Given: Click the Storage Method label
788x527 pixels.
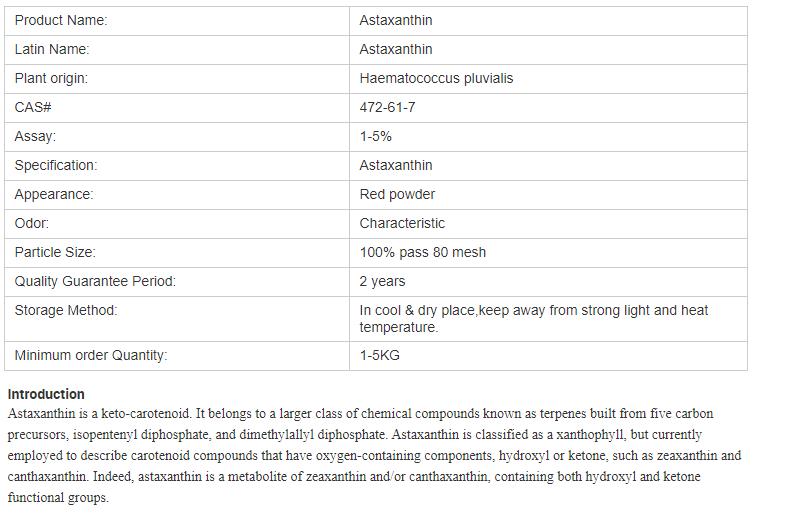Looking at the screenshot, I should [x=66, y=310].
